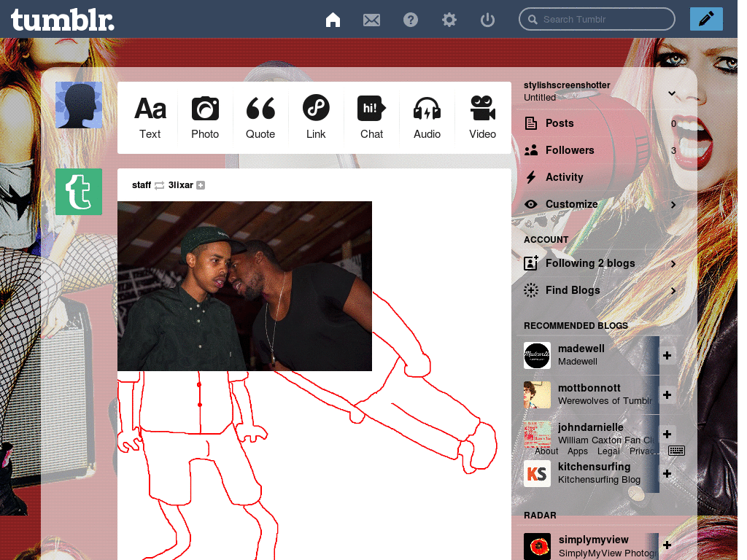Image resolution: width=747 pixels, height=560 pixels.
Task: Open the Posts section
Action: (x=600, y=123)
